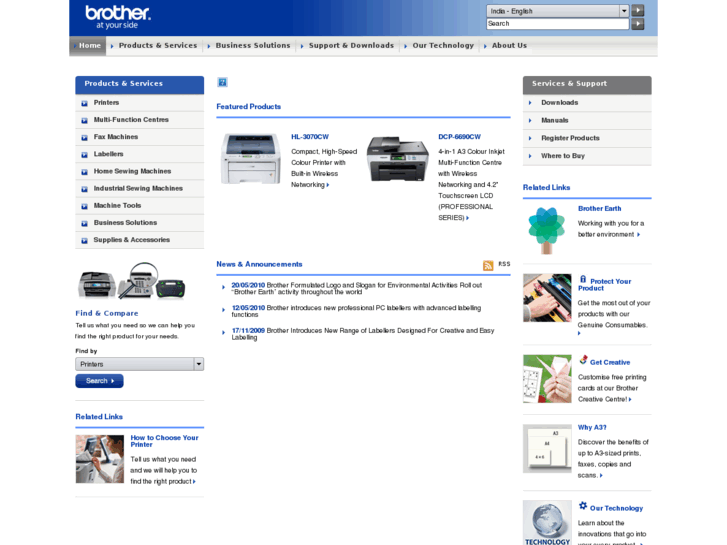Click the orange RSS feed icon

click(488, 265)
